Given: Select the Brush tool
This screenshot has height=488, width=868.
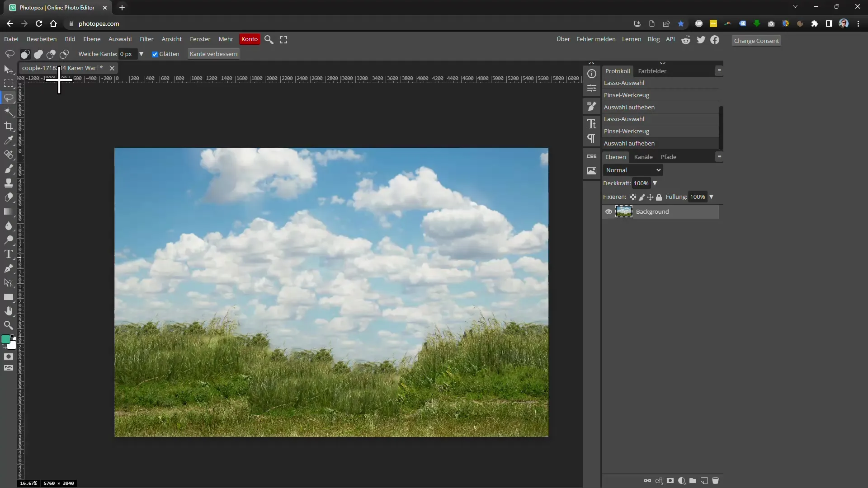Looking at the screenshot, I should tap(9, 169).
